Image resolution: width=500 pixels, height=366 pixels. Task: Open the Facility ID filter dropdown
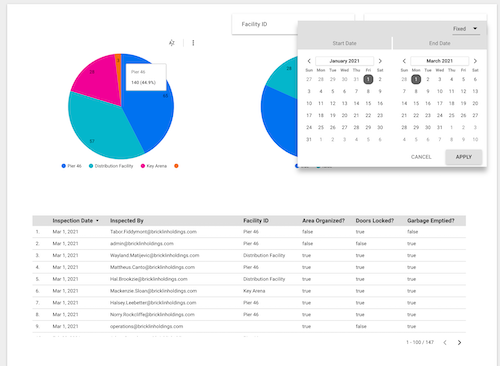click(x=265, y=24)
